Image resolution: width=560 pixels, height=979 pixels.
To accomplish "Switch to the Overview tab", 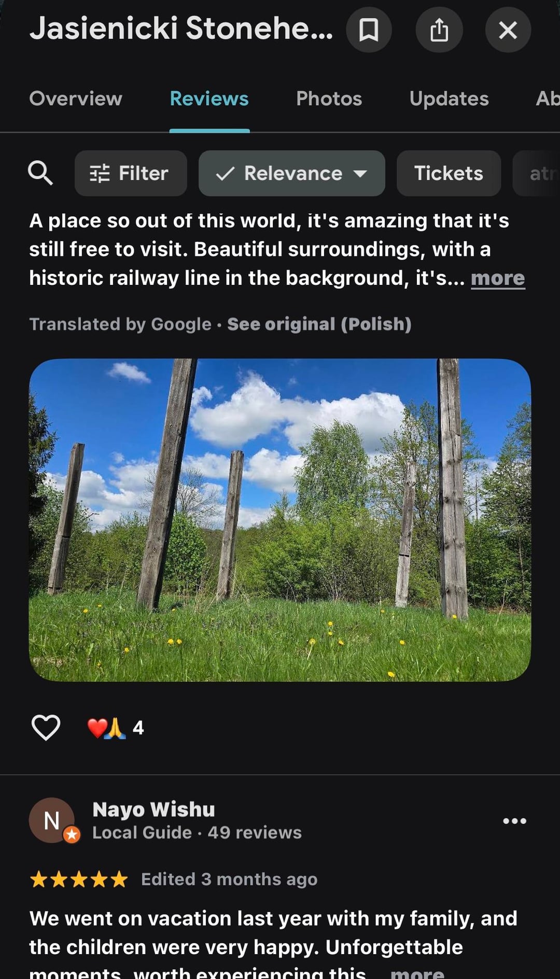I will [76, 99].
